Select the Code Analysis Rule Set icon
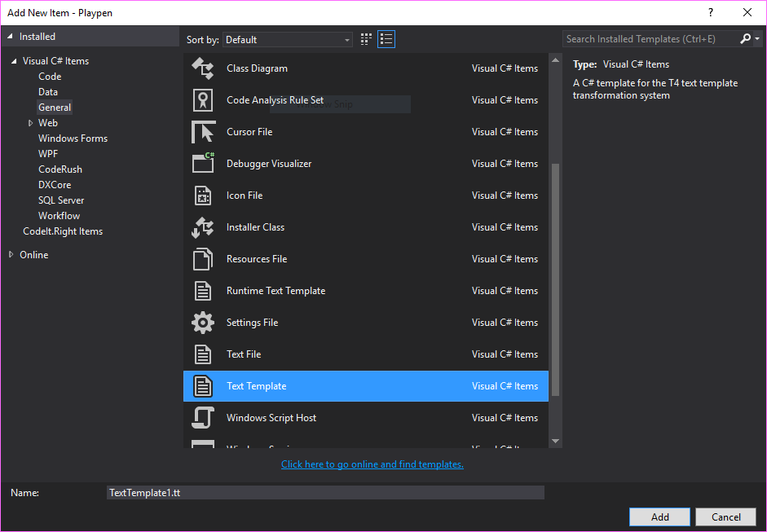767x532 pixels. (x=202, y=100)
